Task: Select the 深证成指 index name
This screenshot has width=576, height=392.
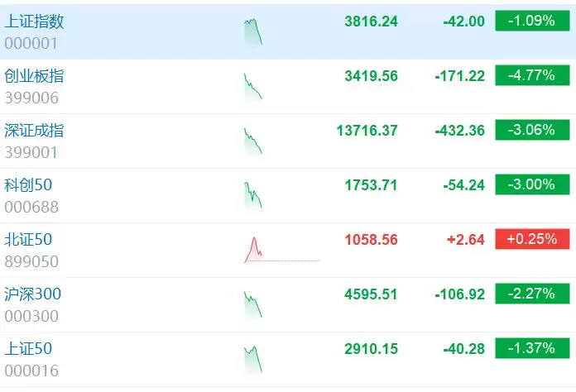Action: [34, 131]
